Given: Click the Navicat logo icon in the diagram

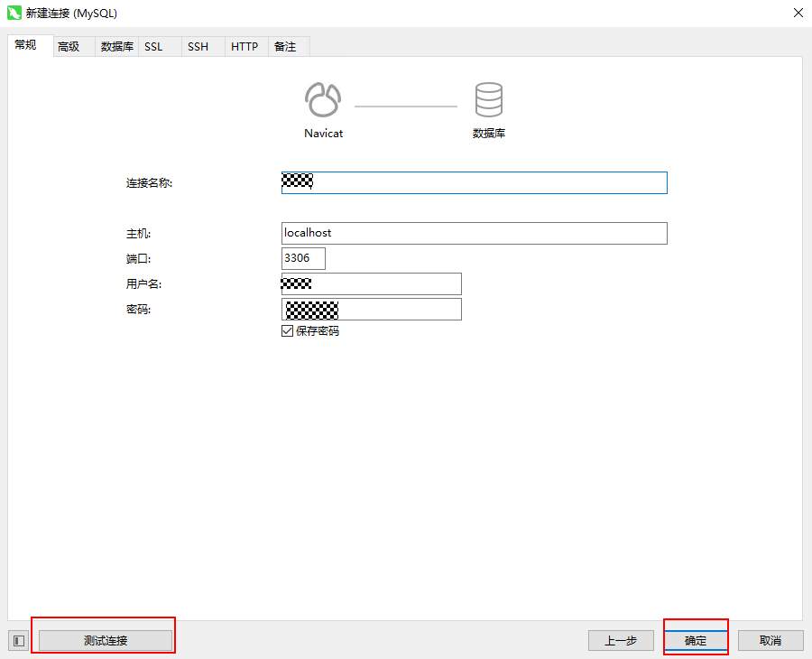Looking at the screenshot, I should (323, 100).
